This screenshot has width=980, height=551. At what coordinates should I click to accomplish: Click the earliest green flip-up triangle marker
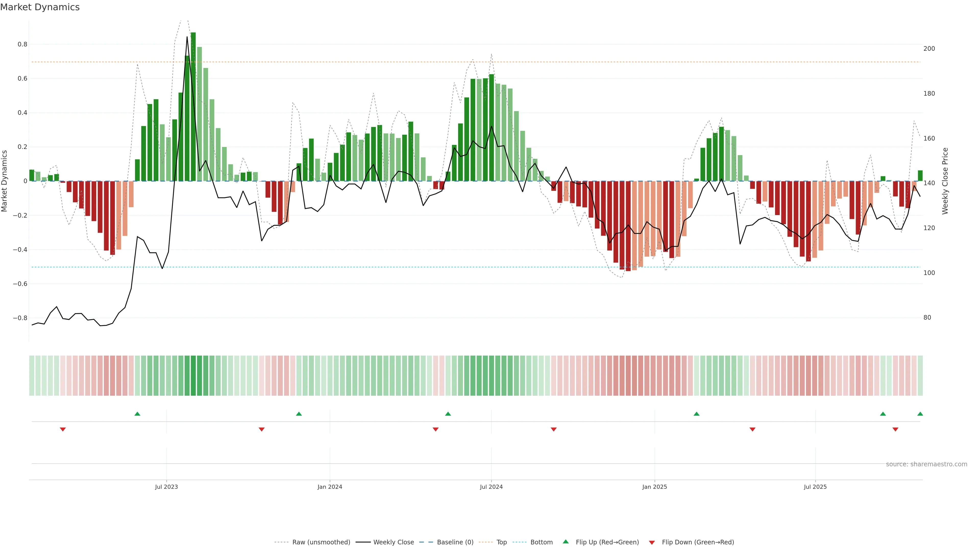137,414
